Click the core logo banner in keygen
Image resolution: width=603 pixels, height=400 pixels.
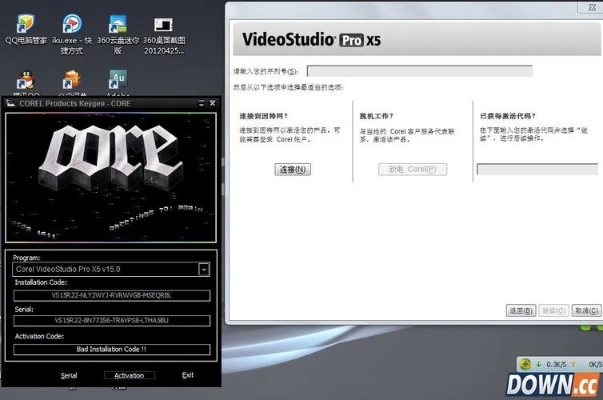tap(111, 178)
